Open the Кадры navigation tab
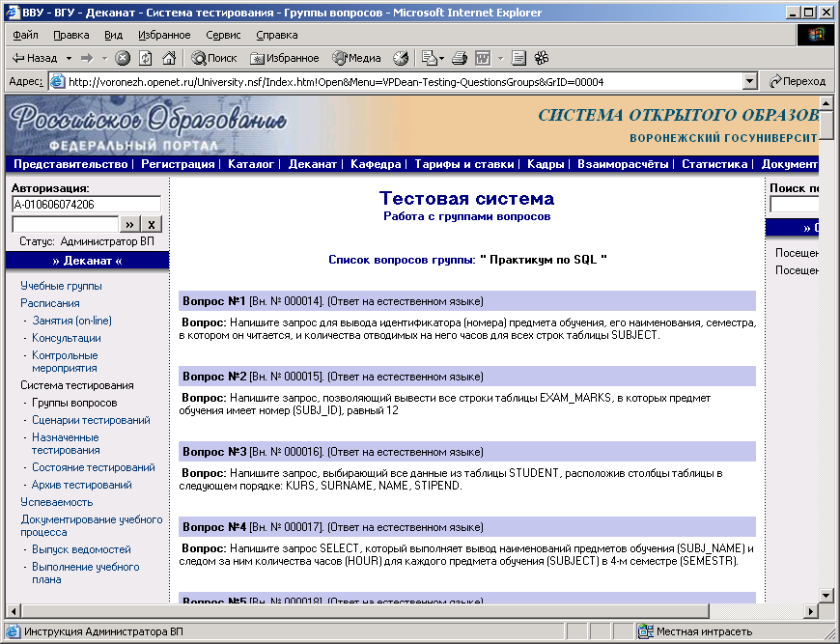Image resolution: width=840 pixels, height=644 pixels. pyautogui.click(x=546, y=164)
